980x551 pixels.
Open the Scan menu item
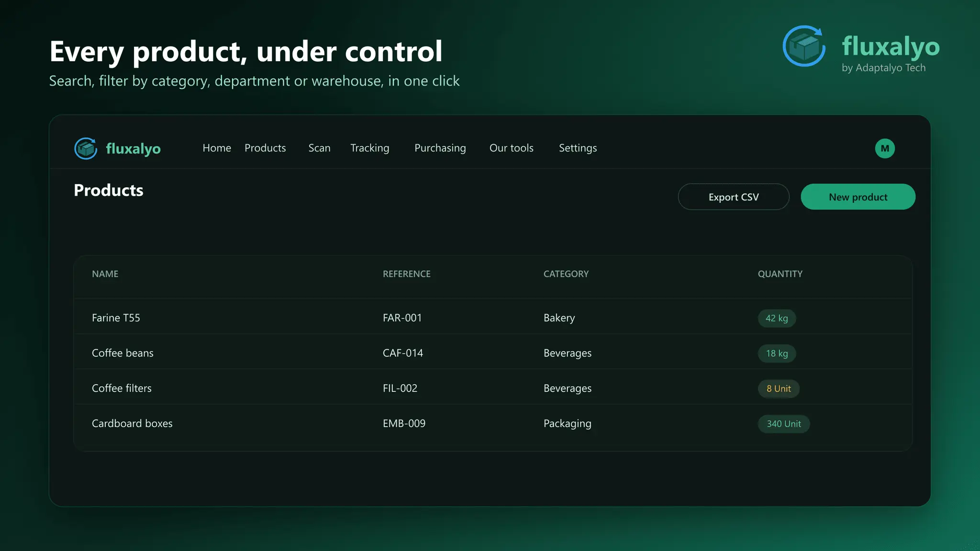(319, 148)
